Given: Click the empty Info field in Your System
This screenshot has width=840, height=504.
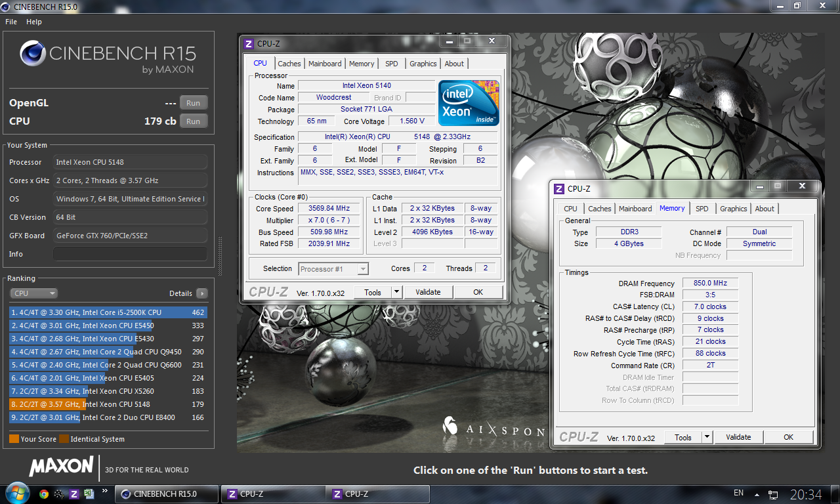Looking at the screenshot, I should [x=130, y=254].
